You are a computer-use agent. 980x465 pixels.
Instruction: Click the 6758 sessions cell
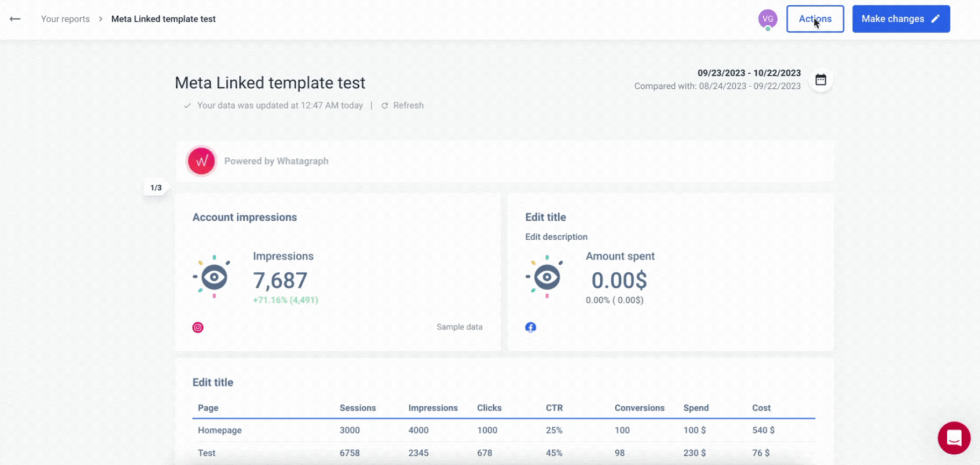[x=350, y=453]
